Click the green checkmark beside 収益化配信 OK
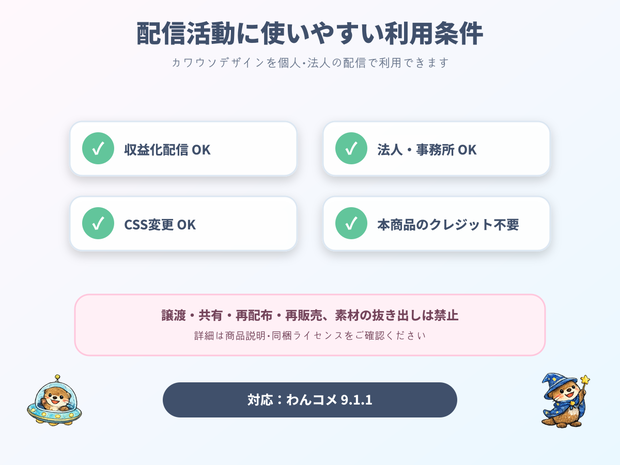This screenshot has width=620, height=465. tap(98, 148)
